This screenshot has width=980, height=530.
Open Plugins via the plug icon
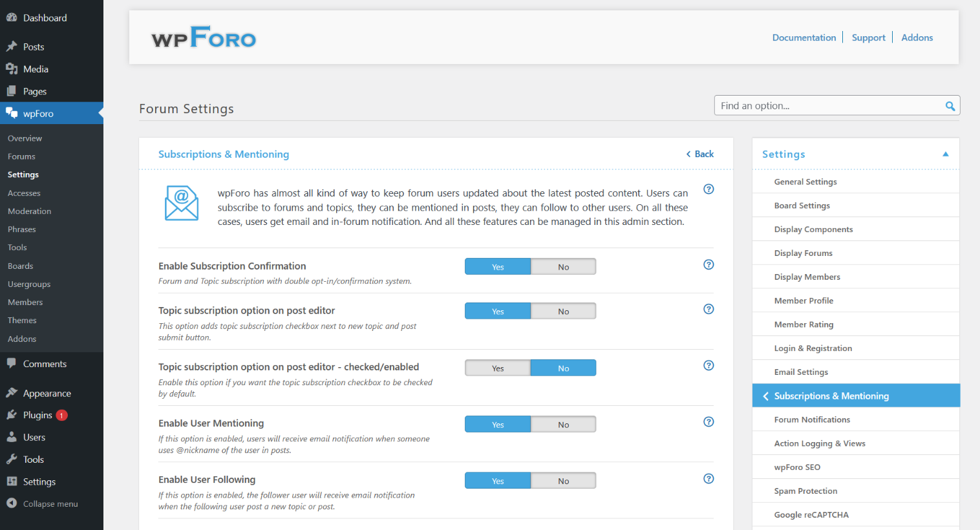[x=13, y=414]
